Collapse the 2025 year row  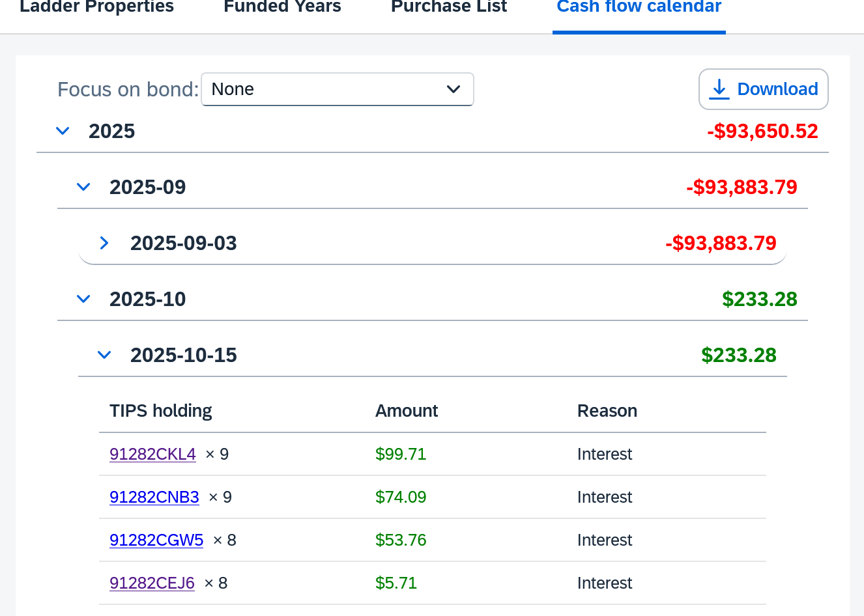(63, 131)
